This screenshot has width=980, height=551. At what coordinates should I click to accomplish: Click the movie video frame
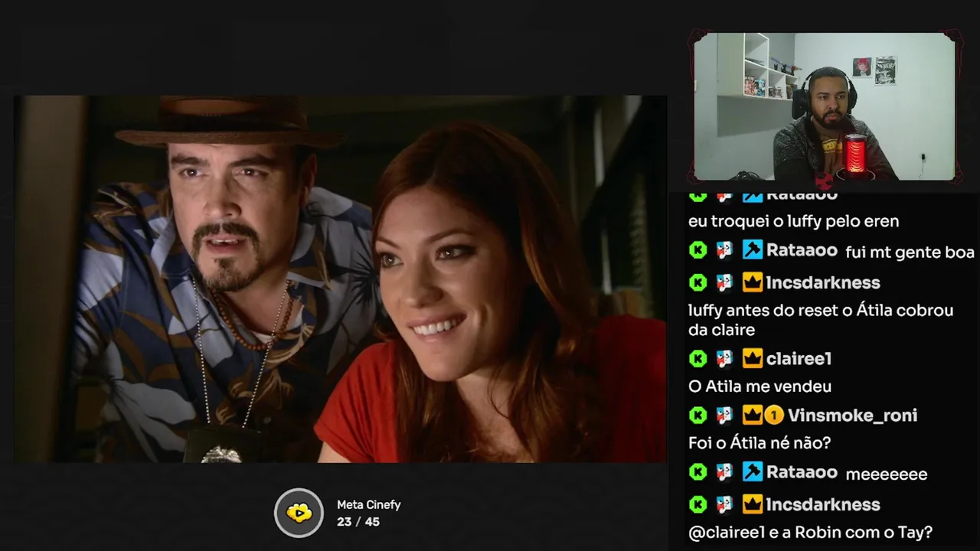[x=340, y=279]
